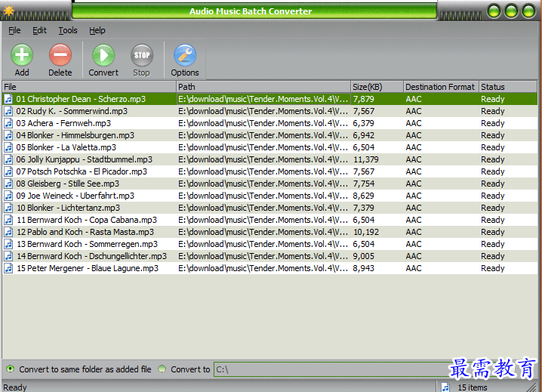Sort by the Path column header

pyautogui.click(x=263, y=87)
